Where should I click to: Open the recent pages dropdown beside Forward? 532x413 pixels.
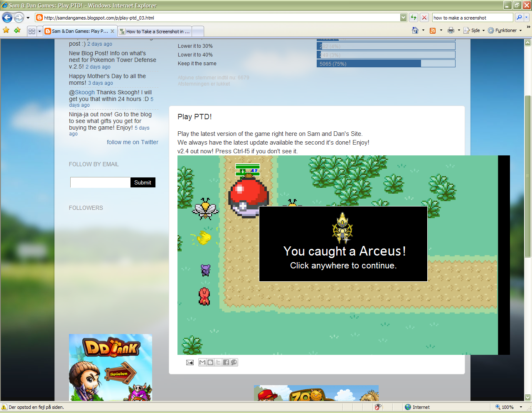28,18
